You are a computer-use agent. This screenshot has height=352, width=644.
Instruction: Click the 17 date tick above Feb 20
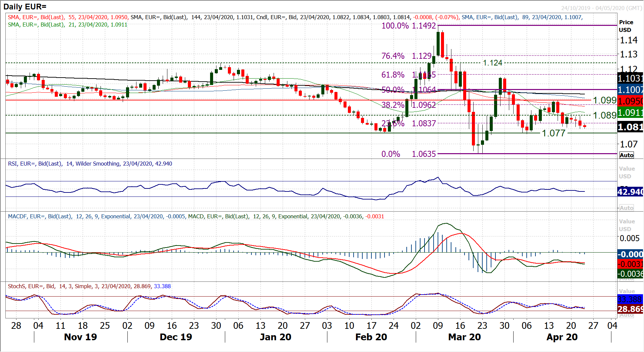coord(371,325)
